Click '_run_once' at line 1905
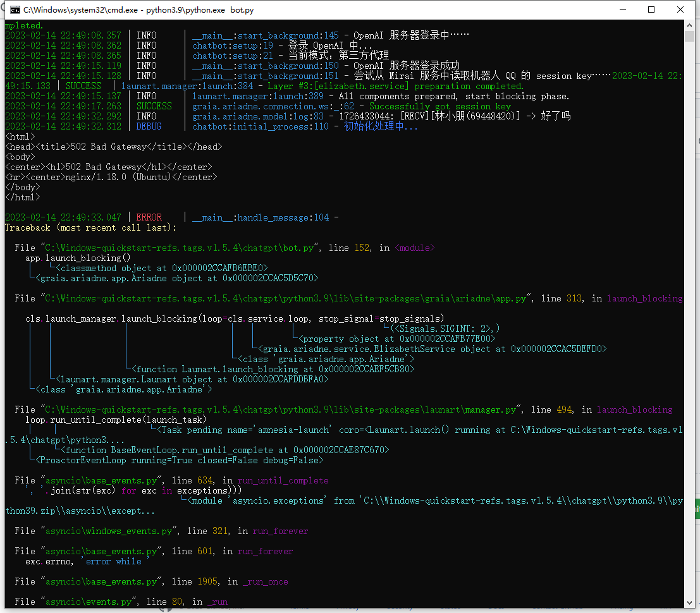Screen dimensions: 700x613 (x=265, y=581)
